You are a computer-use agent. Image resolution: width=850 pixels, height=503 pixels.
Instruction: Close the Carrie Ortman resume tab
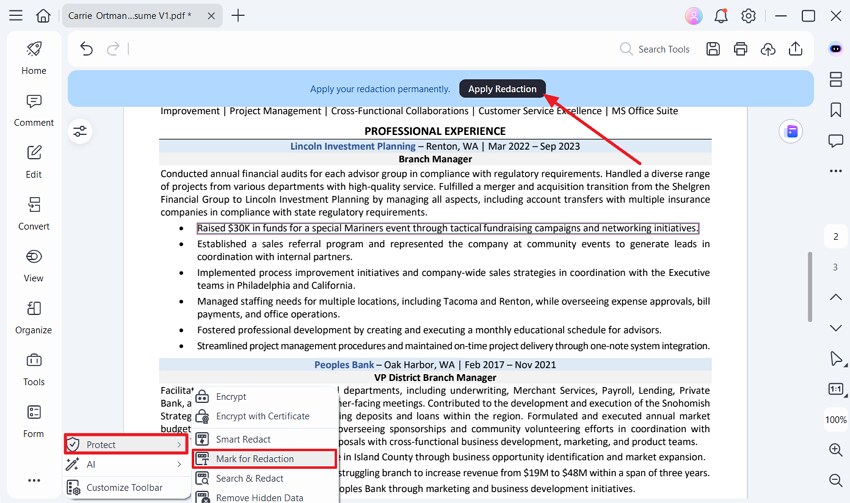211,16
